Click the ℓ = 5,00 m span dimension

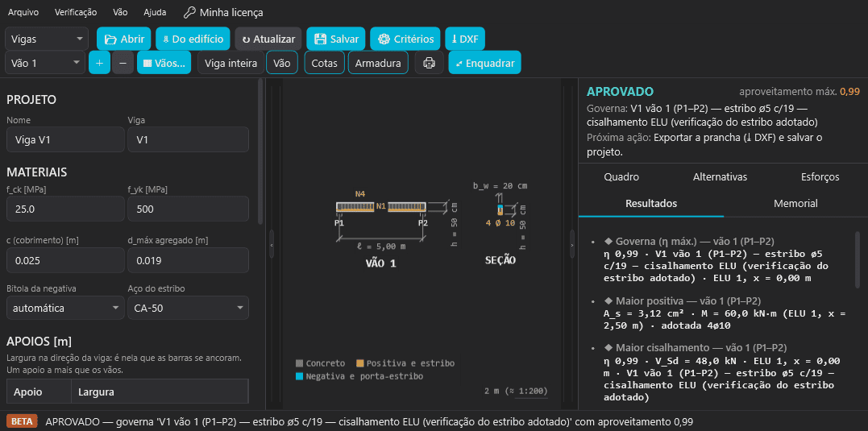point(381,247)
